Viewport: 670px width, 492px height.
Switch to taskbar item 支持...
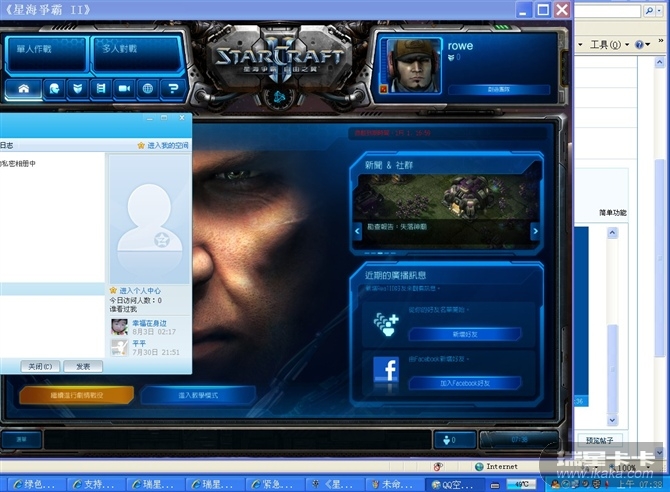click(96, 484)
